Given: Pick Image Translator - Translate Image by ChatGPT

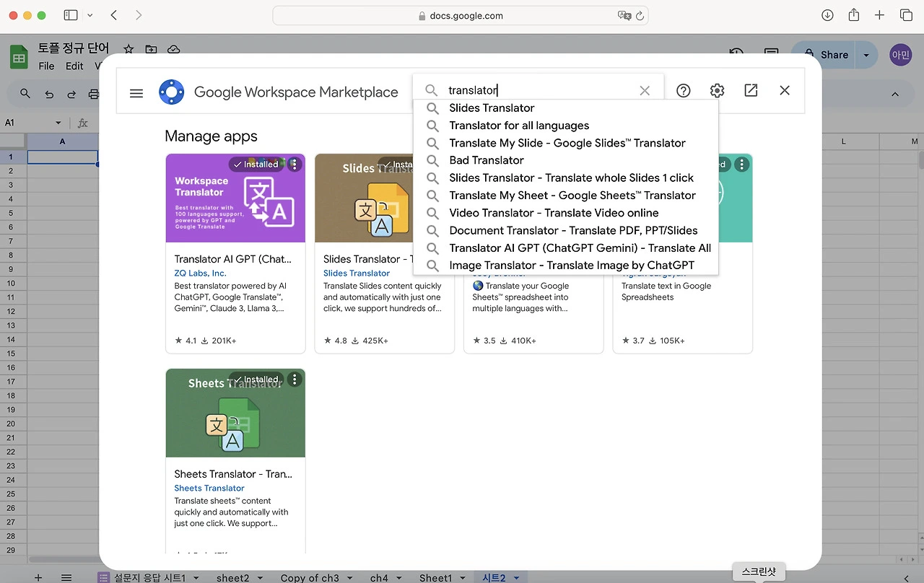Looking at the screenshot, I should click(x=566, y=266).
